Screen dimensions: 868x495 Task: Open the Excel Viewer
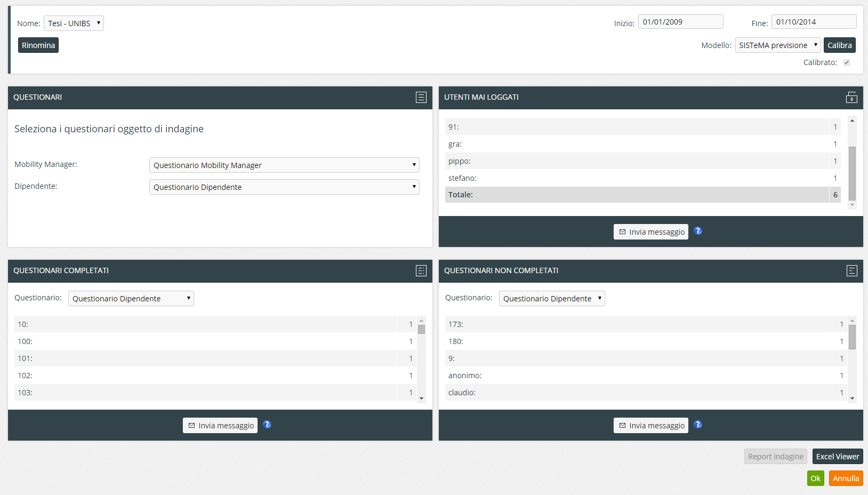[838, 457]
